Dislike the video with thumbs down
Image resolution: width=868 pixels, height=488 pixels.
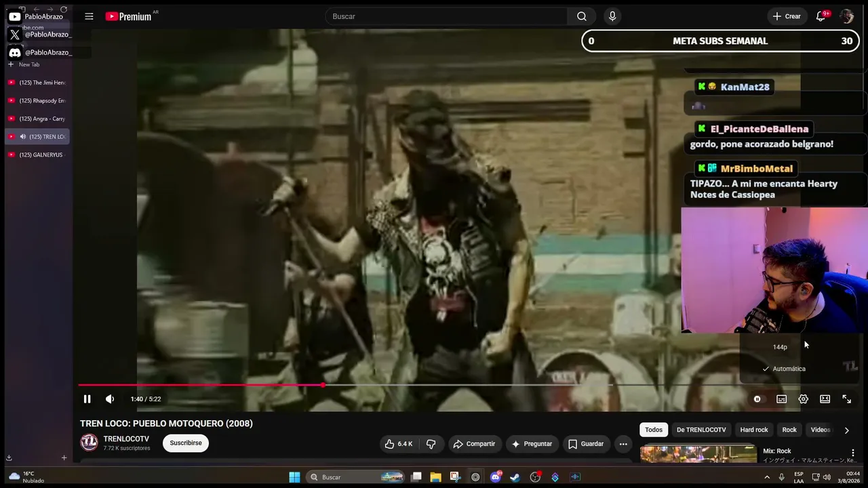[431, 444]
